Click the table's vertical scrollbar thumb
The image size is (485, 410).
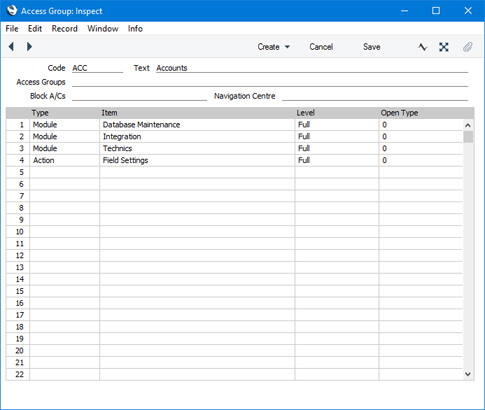point(468,137)
